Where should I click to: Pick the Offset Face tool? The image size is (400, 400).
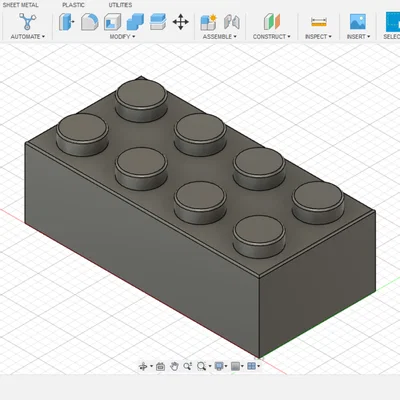tap(158, 22)
